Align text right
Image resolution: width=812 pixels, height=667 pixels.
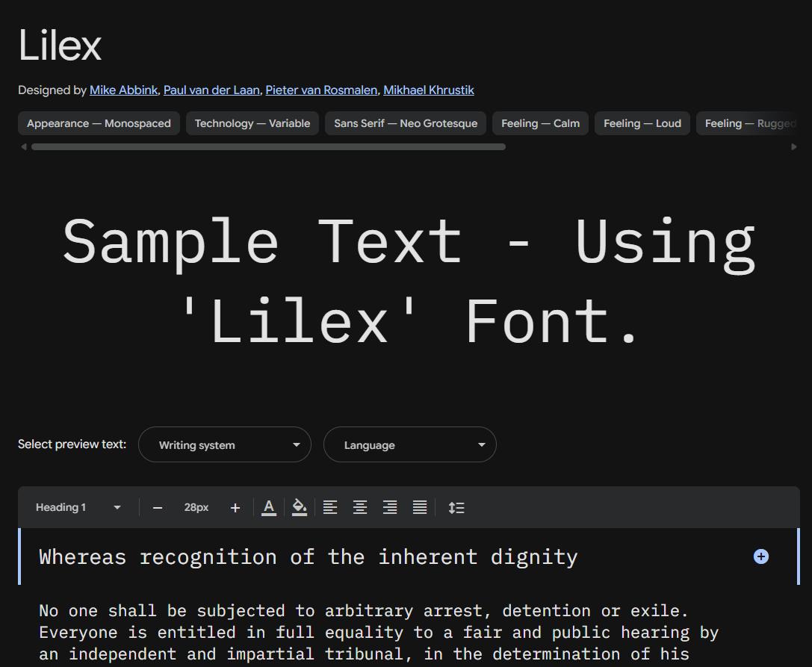tap(390, 507)
